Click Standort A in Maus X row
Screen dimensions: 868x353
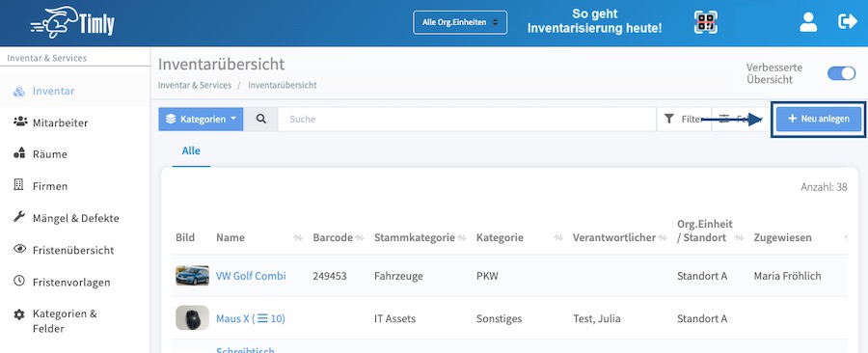click(702, 318)
